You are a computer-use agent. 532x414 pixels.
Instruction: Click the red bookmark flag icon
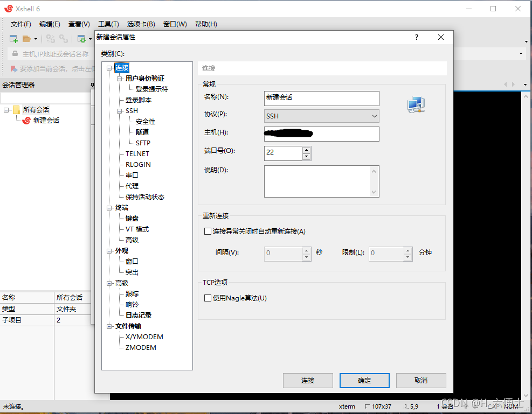(x=14, y=69)
